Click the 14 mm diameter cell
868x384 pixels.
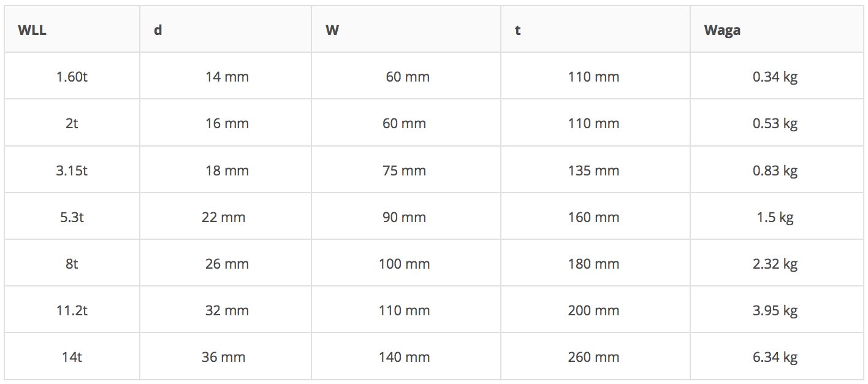(x=227, y=77)
